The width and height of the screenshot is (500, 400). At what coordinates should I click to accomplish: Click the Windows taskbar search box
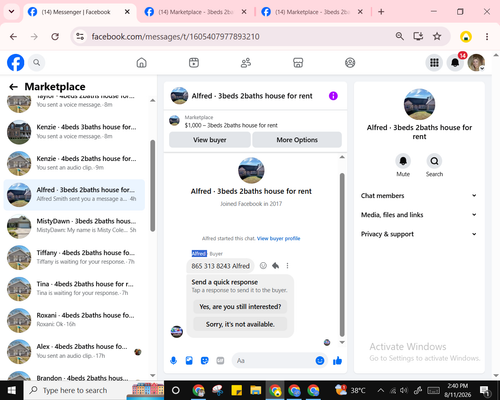(94, 390)
